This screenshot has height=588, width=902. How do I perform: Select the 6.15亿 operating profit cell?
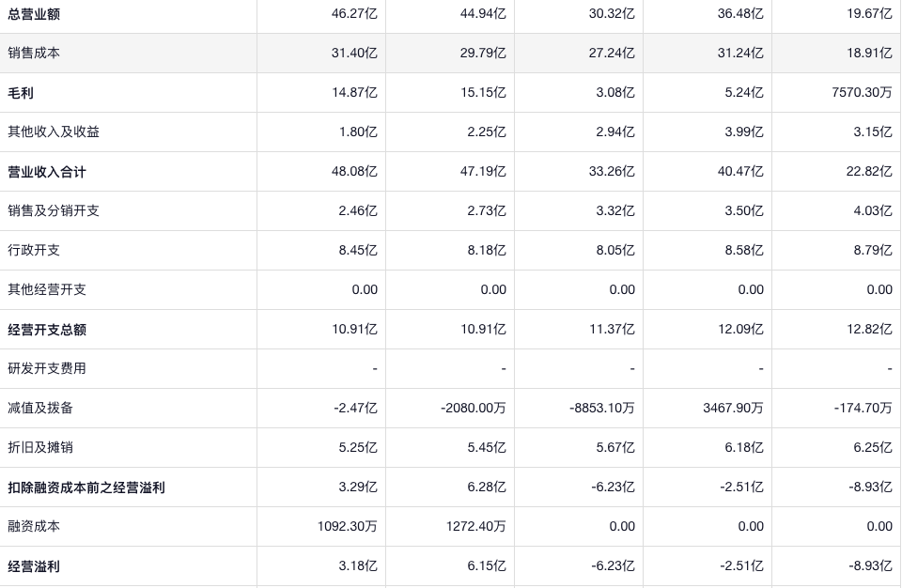click(x=487, y=566)
